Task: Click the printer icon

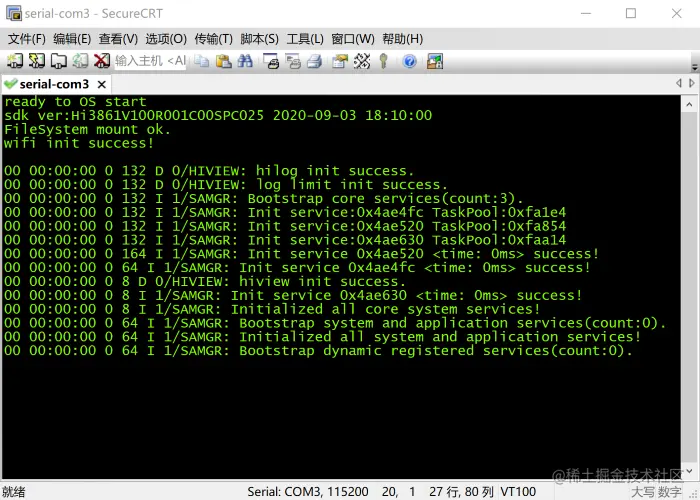Action: (314, 61)
